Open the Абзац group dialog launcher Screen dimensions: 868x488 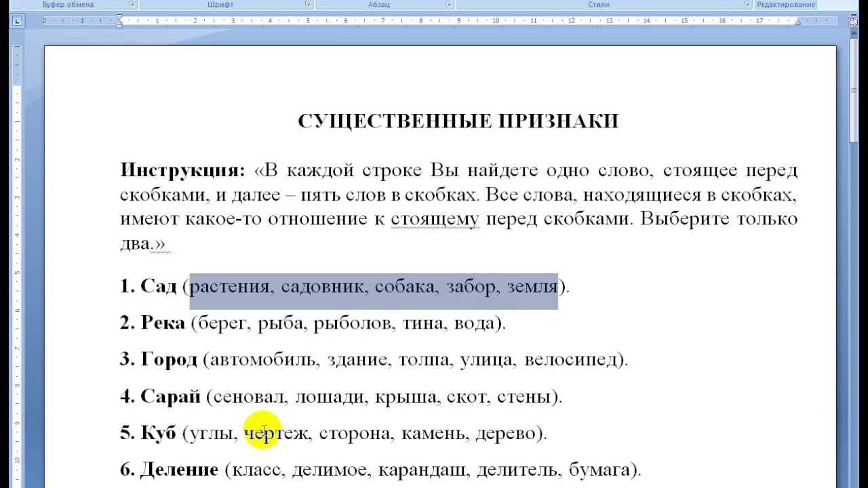(x=448, y=4)
